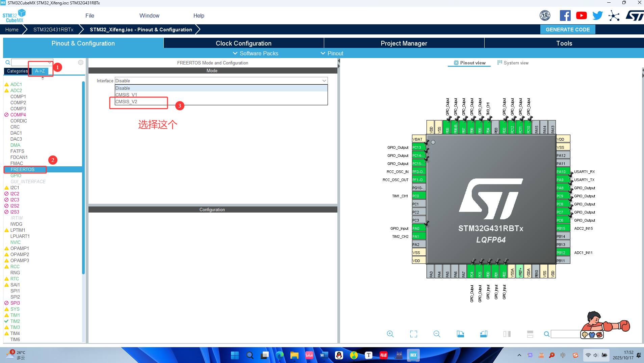
Task: Switch to System view
Action: click(x=513, y=63)
